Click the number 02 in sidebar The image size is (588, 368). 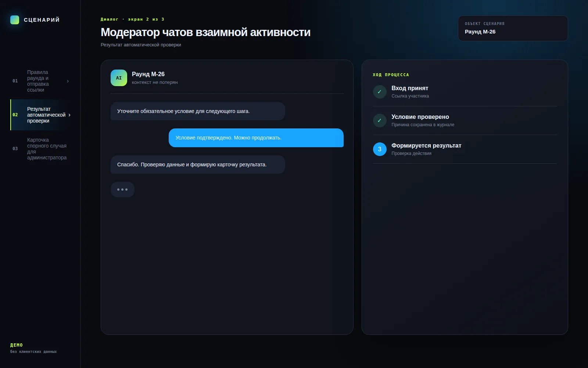[15, 115]
